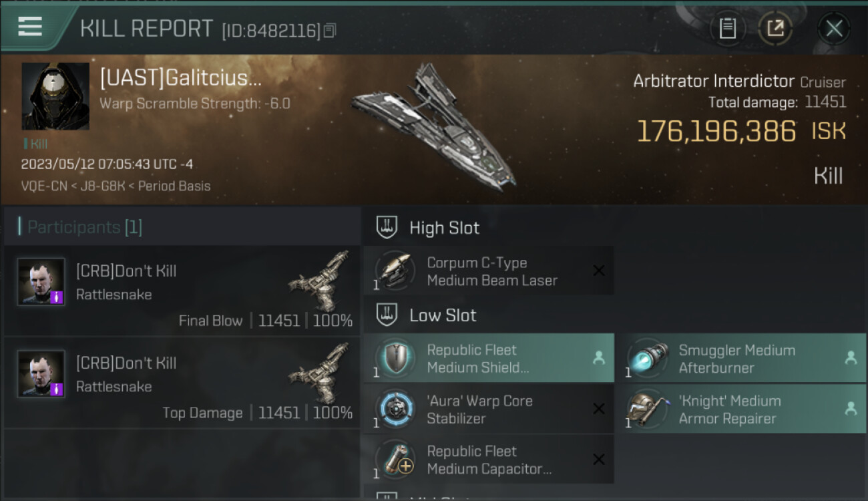This screenshot has height=501, width=868.
Task: Toggle the person marker on Republic Fleet Medium Shield
Action: (599, 358)
